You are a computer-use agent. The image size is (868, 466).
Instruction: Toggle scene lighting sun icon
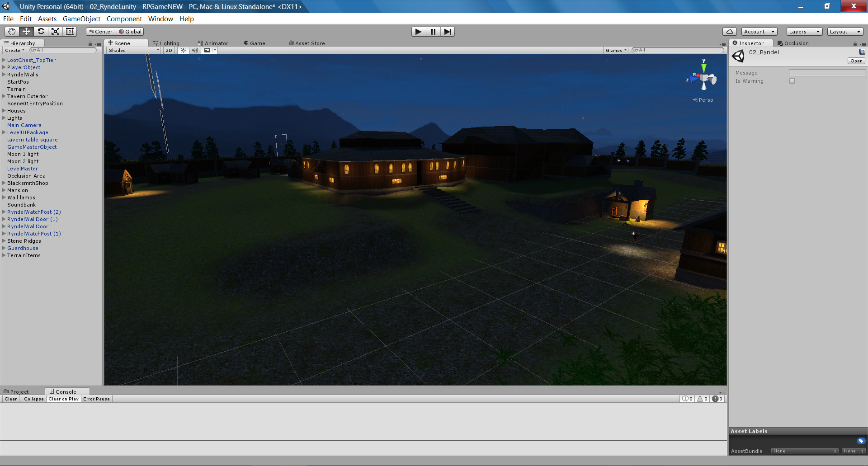coord(183,51)
